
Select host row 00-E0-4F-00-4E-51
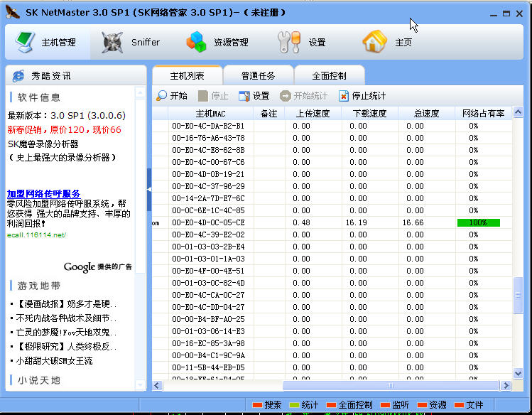(332, 271)
